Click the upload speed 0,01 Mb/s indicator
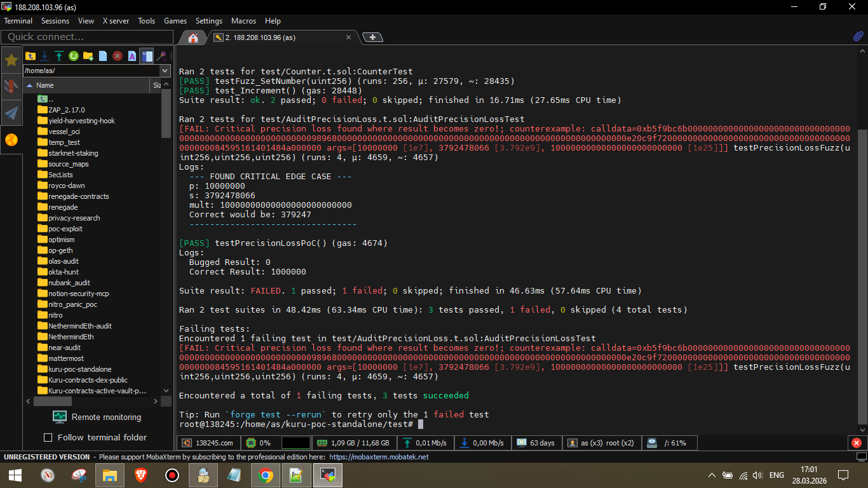Viewport: 868px width, 488px height. (x=425, y=443)
